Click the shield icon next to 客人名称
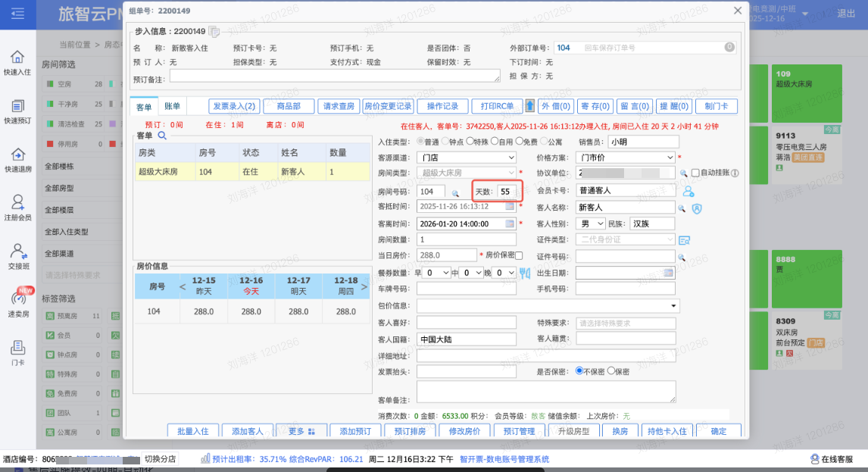The image size is (868, 472). coord(697,208)
